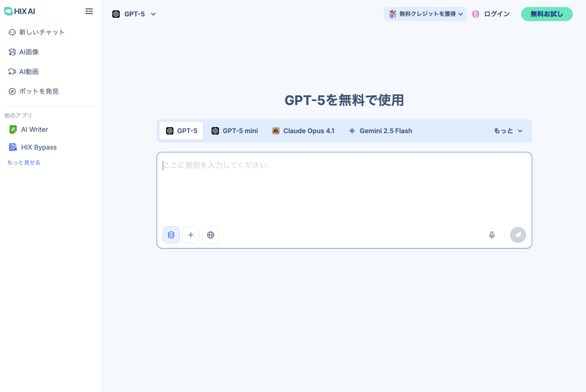Launch the AI Writer app
The image size is (586, 392).
34,129
